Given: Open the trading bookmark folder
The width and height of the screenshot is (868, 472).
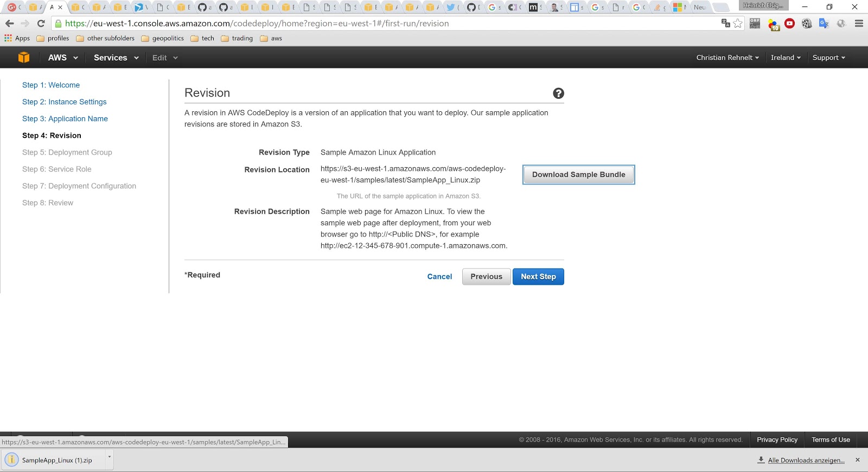Looking at the screenshot, I should pyautogui.click(x=237, y=38).
